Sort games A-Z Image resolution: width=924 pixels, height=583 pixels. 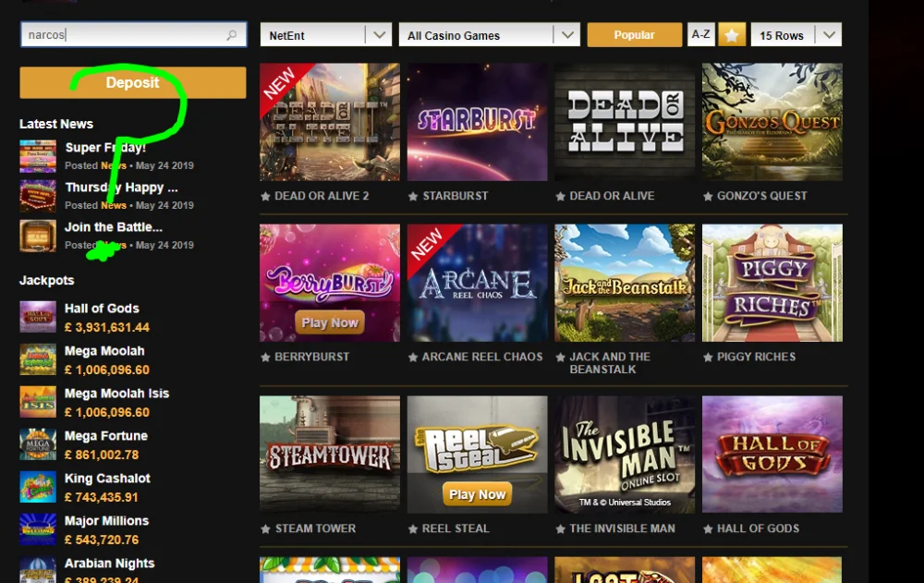pyautogui.click(x=700, y=35)
